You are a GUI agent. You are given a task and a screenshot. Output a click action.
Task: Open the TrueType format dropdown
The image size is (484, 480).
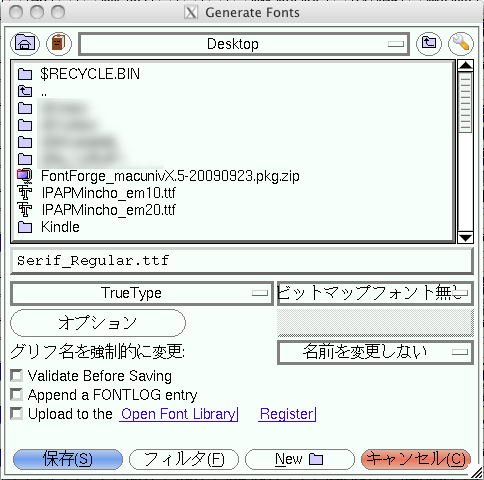click(x=142, y=293)
